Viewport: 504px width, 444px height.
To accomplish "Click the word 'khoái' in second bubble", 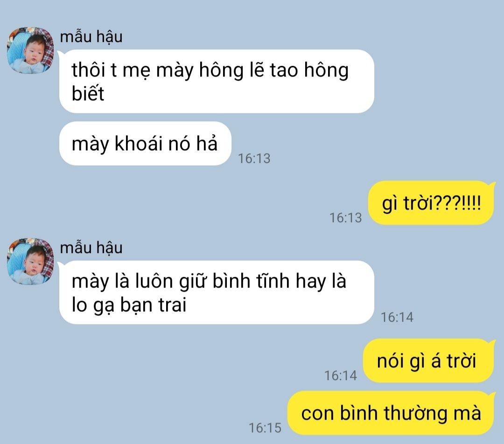I will [x=139, y=143].
